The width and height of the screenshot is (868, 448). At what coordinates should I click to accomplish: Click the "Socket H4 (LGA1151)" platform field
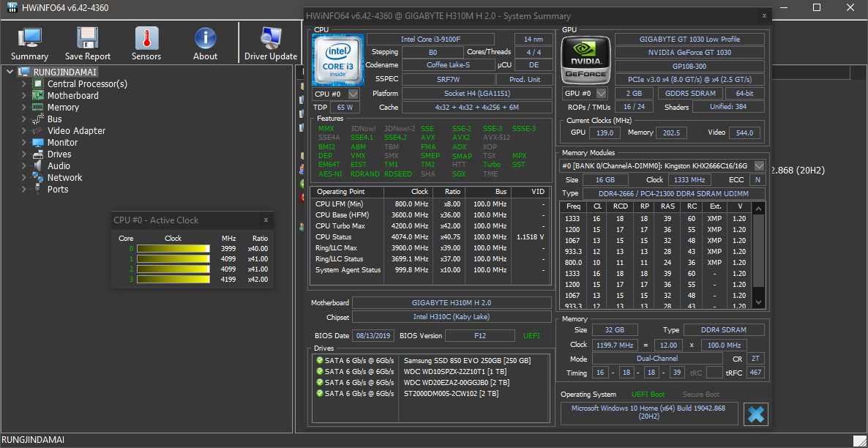click(477, 93)
